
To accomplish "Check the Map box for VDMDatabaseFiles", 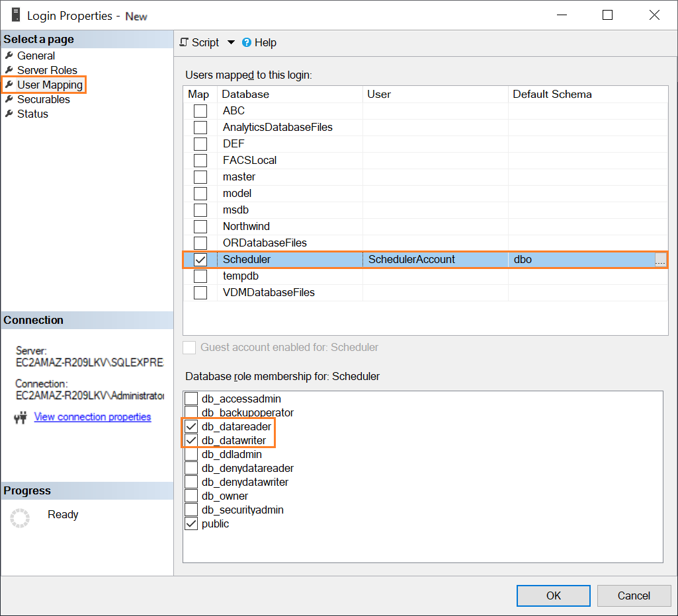I will 200,292.
